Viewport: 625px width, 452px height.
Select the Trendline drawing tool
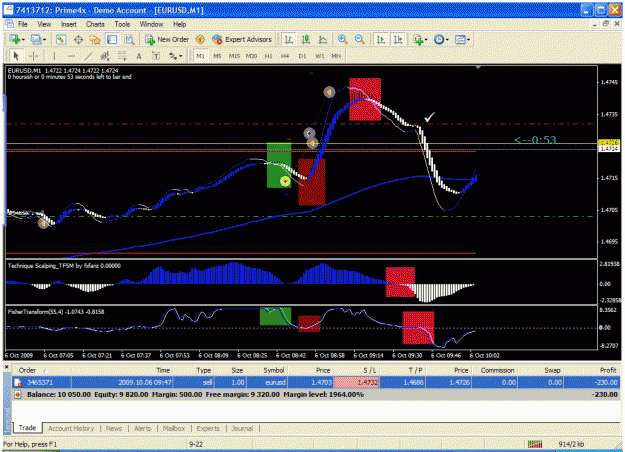(x=88, y=56)
